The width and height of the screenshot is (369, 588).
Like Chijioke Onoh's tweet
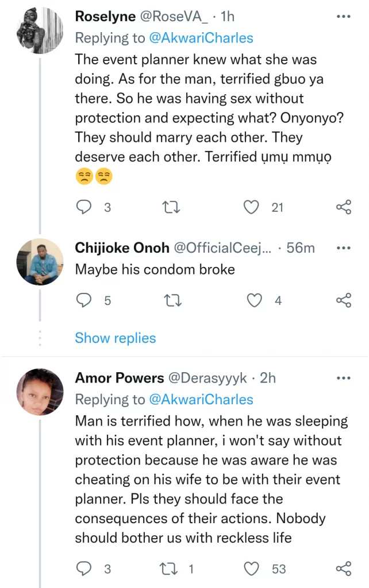(x=254, y=300)
